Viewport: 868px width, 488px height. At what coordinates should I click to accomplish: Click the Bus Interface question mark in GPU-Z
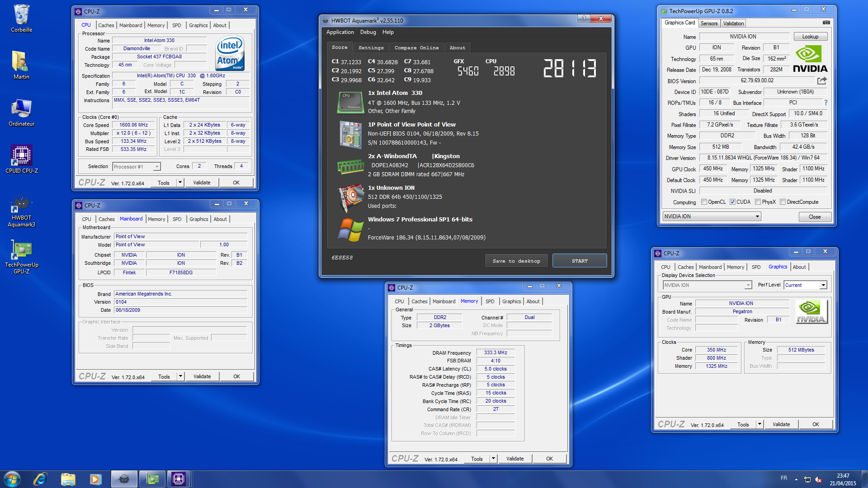[826, 103]
